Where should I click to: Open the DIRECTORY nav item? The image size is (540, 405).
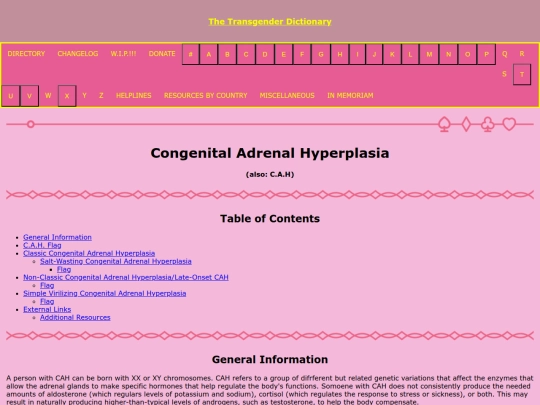pyautogui.click(x=26, y=54)
